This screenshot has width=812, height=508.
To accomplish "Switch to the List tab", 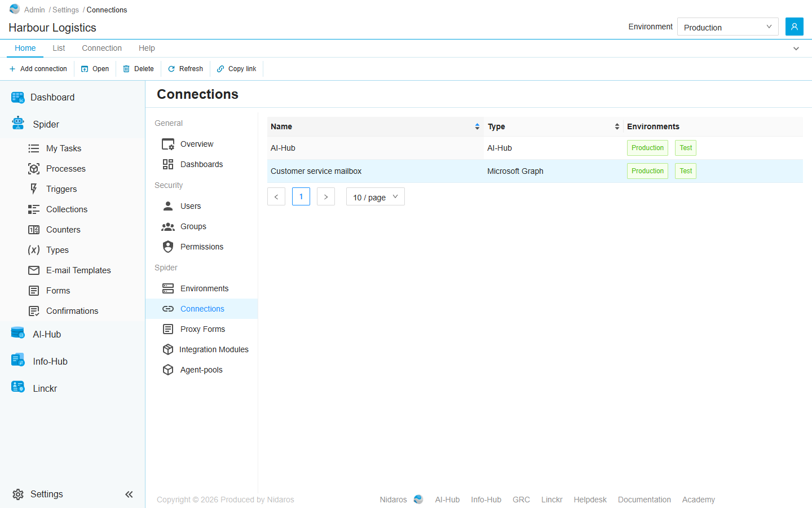I will click(x=59, y=49).
